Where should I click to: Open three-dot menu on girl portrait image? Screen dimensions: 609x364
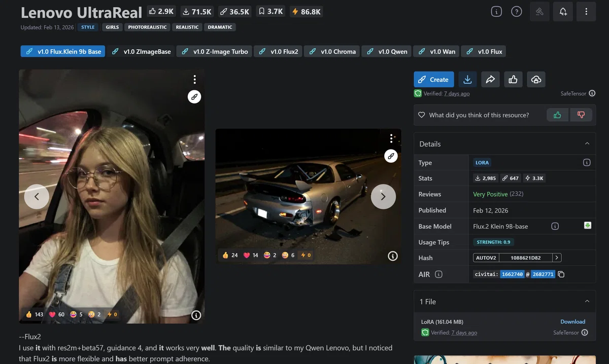tap(194, 80)
